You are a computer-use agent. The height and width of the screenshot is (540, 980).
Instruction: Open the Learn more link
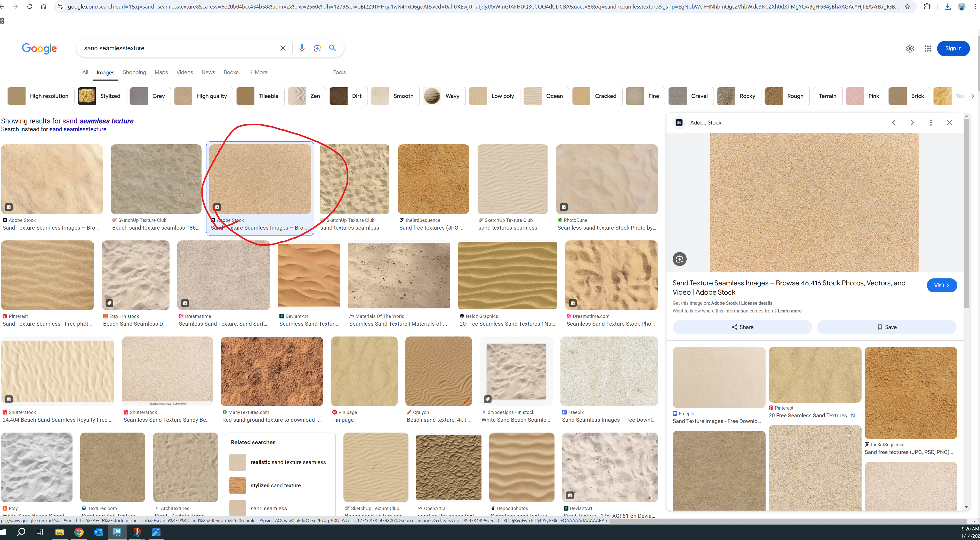point(789,311)
